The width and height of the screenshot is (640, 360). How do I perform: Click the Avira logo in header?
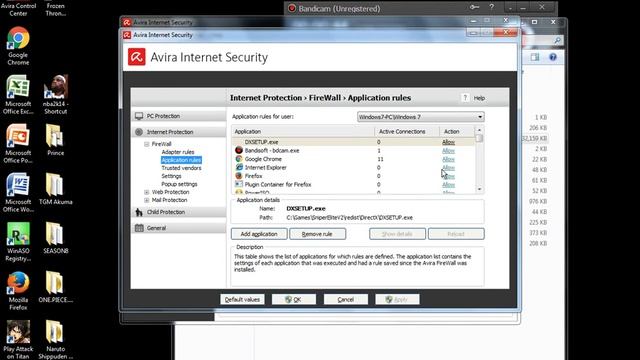point(136,57)
